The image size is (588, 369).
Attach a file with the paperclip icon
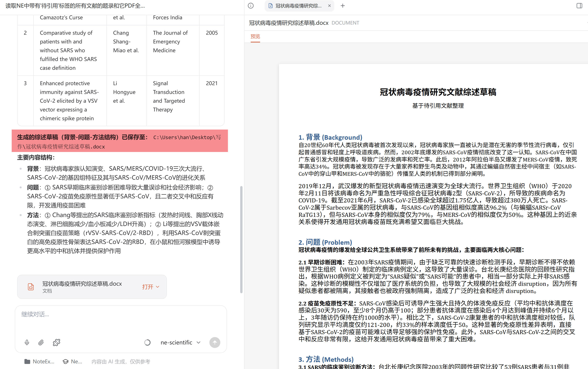click(x=41, y=342)
